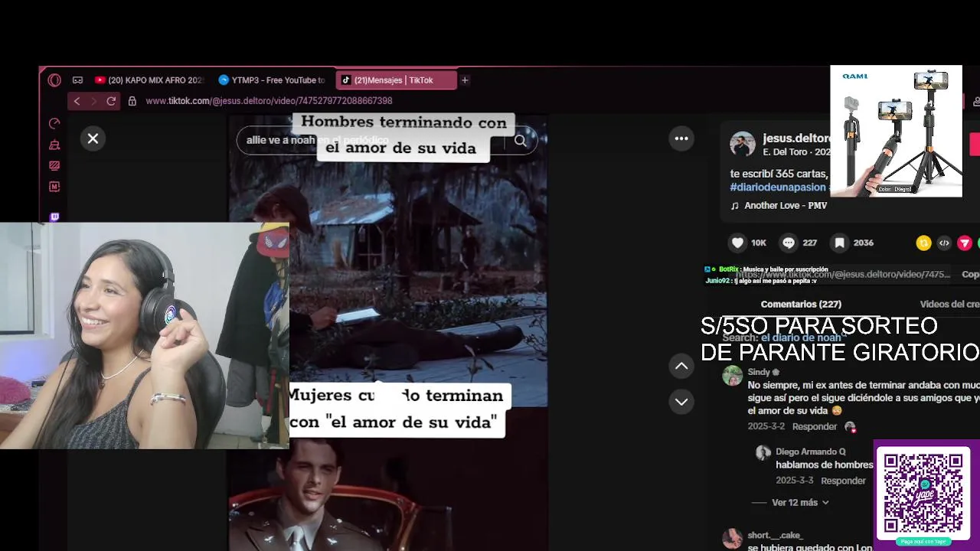Switch to the Videos del creador tab
Screen dimensions: 980x551
[x=949, y=305]
